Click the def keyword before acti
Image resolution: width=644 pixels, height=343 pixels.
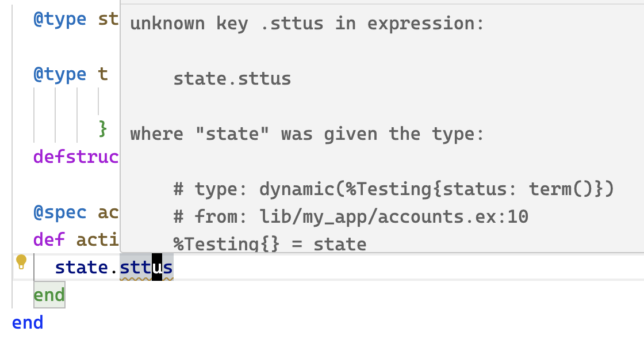click(x=49, y=240)
